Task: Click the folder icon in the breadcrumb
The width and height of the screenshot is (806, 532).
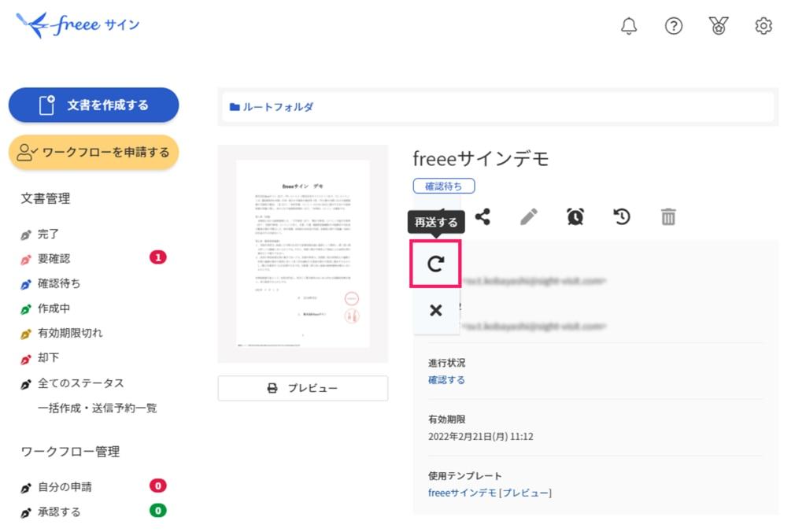Action: (235, 107)
